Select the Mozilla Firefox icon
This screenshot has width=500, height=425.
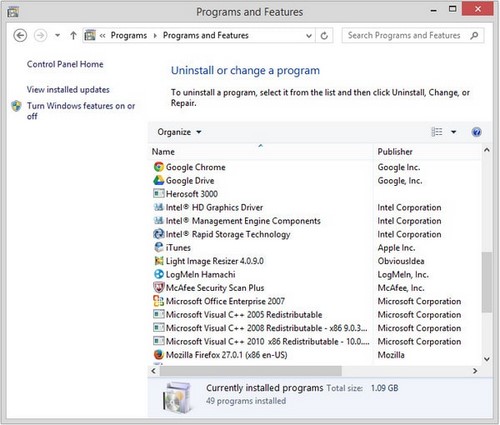coord(158,354)
